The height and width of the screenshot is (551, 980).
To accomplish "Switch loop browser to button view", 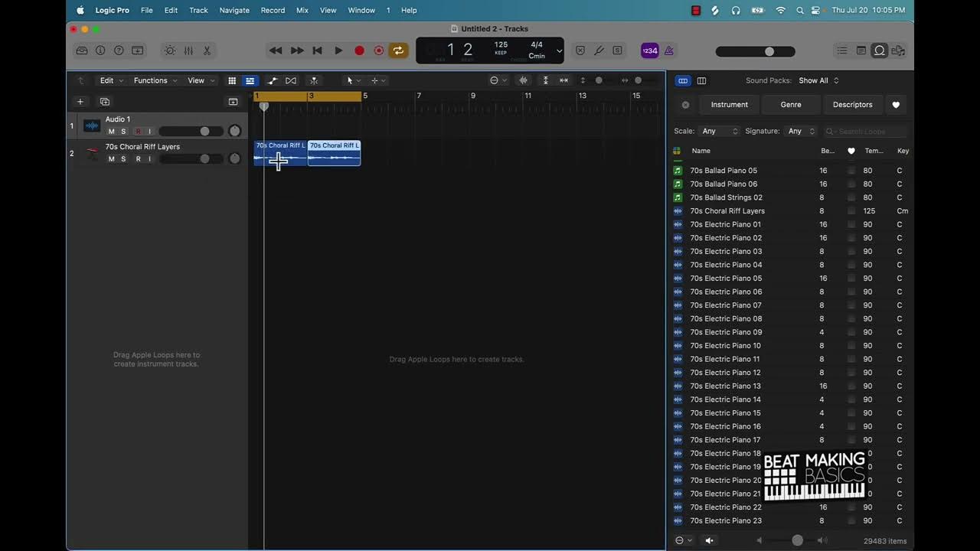I will (x=683, y=80).
